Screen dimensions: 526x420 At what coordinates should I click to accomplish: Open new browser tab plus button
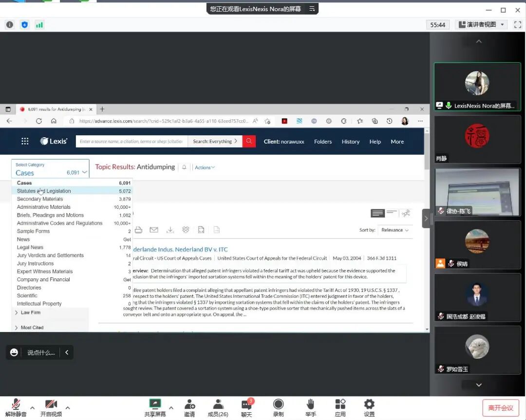[102, 109]
